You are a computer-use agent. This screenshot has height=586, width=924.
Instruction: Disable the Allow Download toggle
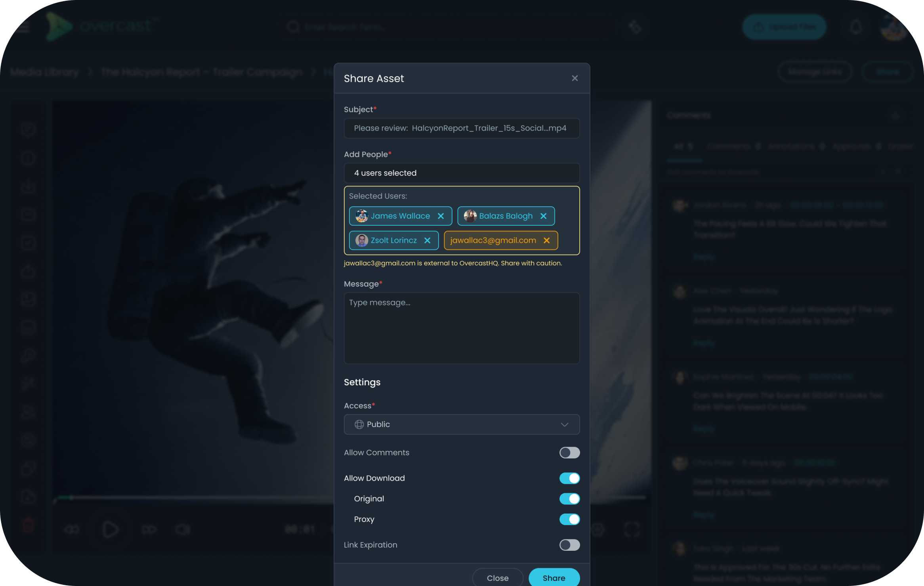pos(569,478)
